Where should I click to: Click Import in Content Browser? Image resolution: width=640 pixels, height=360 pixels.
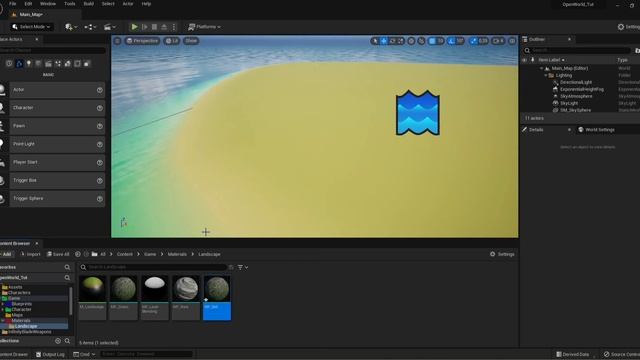click(30, 254)
